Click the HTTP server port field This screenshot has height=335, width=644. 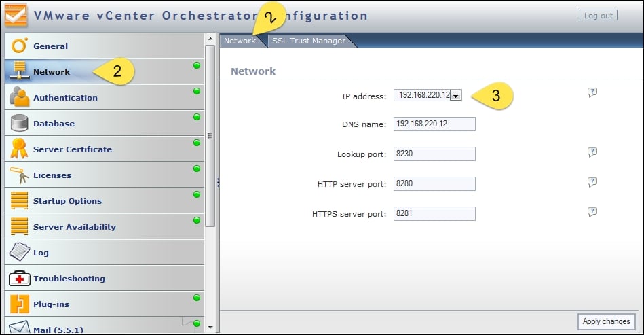pos(434,183)
